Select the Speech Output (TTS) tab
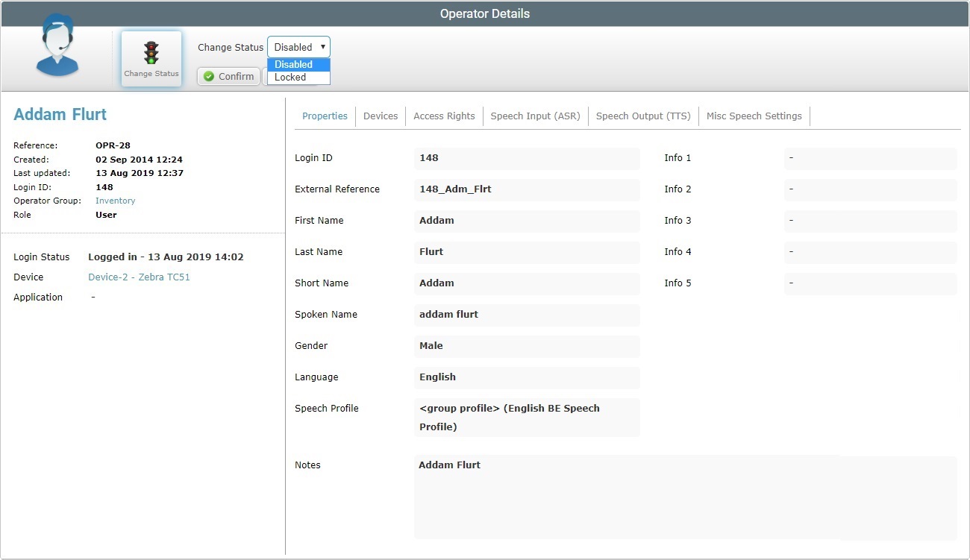This screenshot has width=970, height=560. [x=643, y=116]
